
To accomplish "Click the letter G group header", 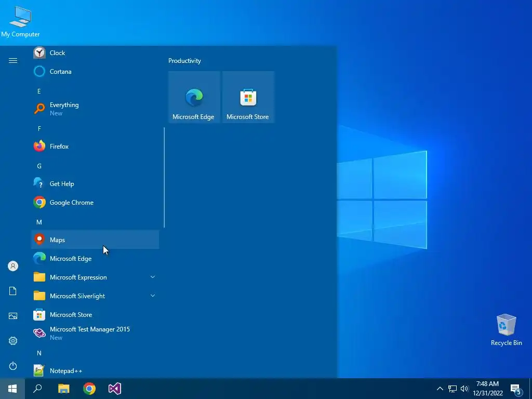I will point(39,166).
